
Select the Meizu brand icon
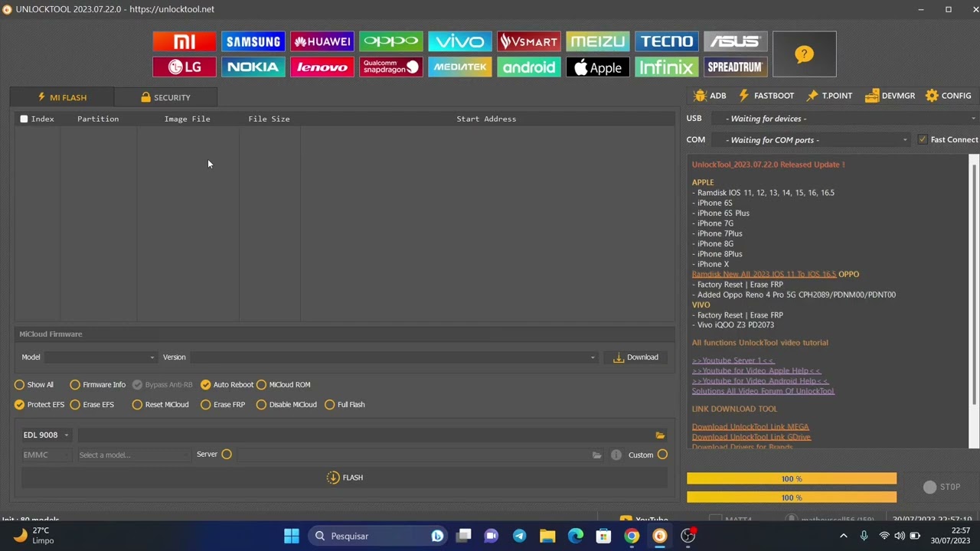[x=598, y=41]
